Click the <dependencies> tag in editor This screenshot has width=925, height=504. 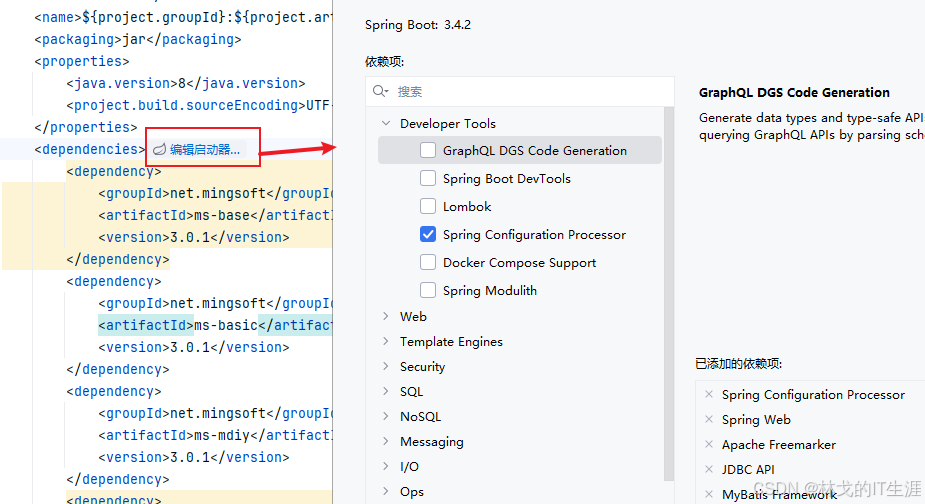click(x=89, y=149)
